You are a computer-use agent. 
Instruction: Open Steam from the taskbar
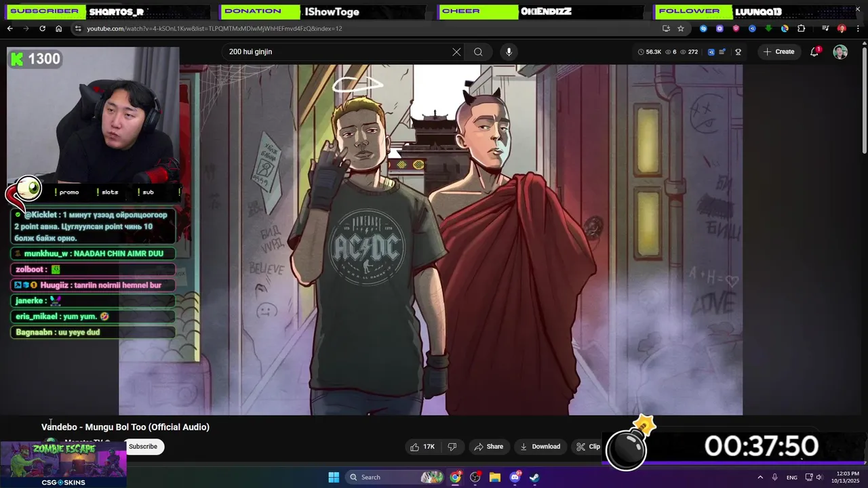pyautogui.click(x=534, y=477)
